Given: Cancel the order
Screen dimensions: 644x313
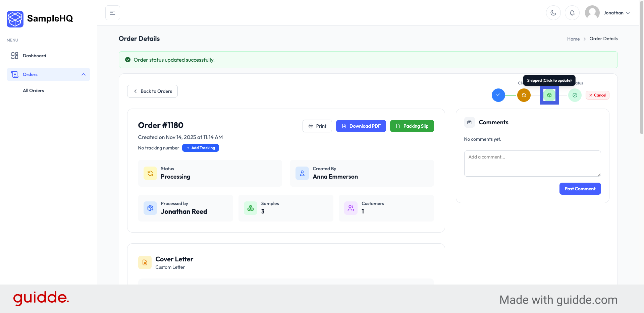Looking at the screenshot, I should click(x=597, y=95).
